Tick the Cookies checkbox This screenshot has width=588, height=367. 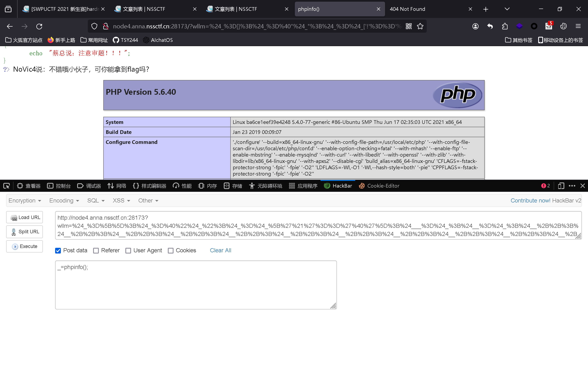pyautogui.click(x=171, y=250)
